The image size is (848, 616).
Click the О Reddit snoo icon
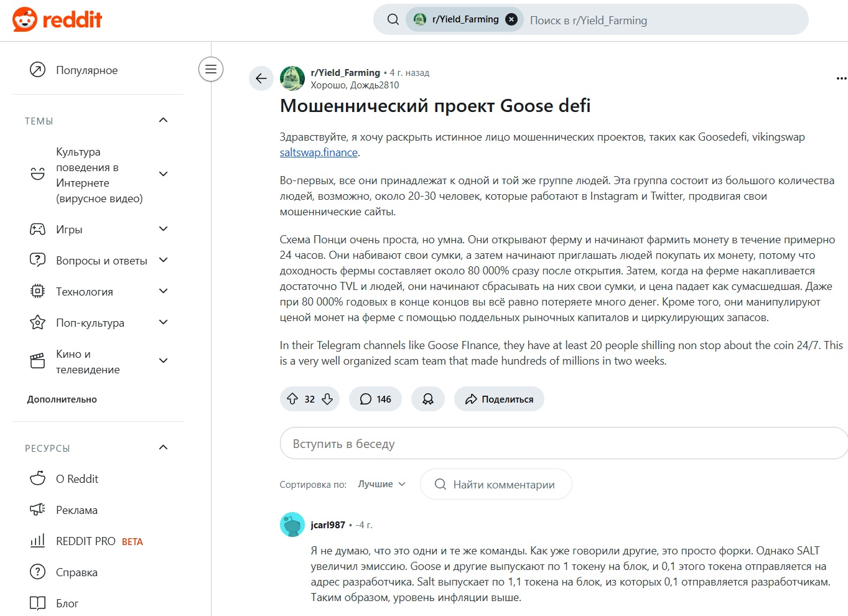tap(38, 478)
